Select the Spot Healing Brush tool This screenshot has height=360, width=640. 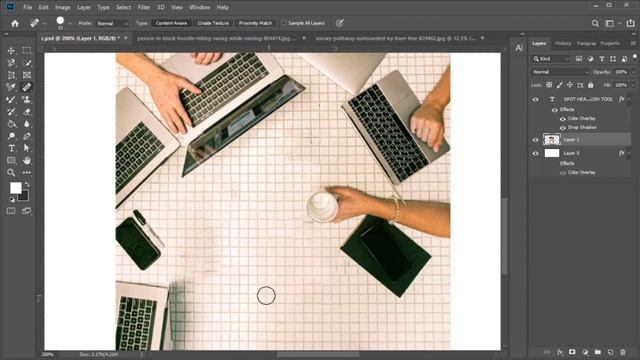(27, 87)
